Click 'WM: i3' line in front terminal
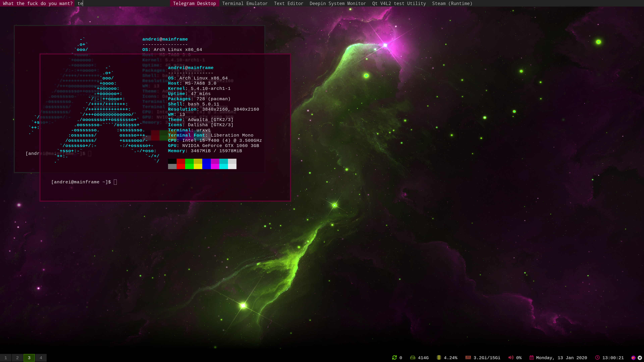Viewport: 644px width, 362px height. point(176,114)
